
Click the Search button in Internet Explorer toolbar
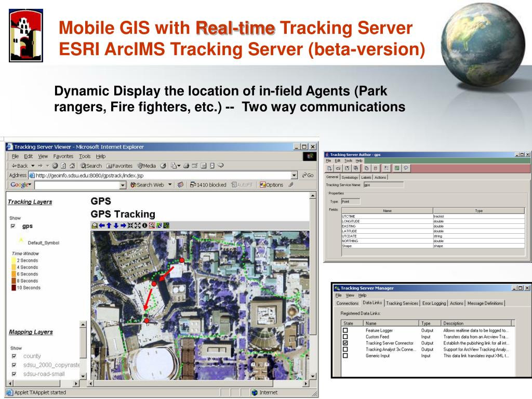91,166
